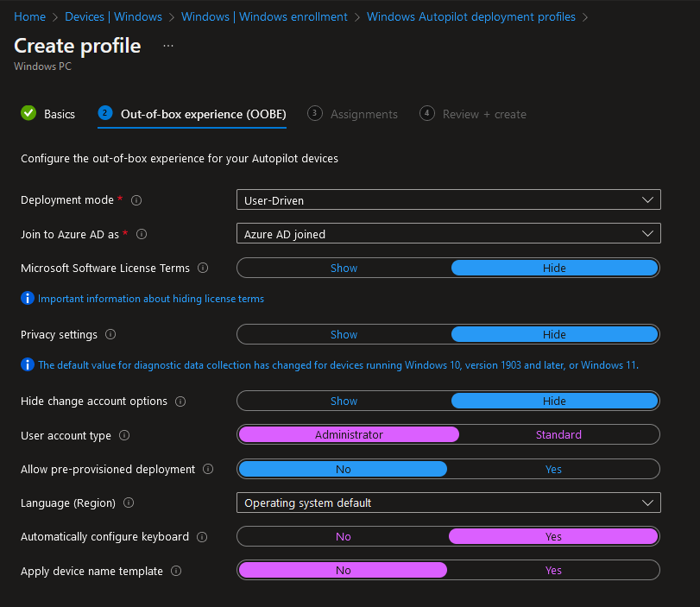The width and height of the screenshot is (700, 607).
Task: Click the Configure the out-of-box experience description
Action: tap(180, 159)
